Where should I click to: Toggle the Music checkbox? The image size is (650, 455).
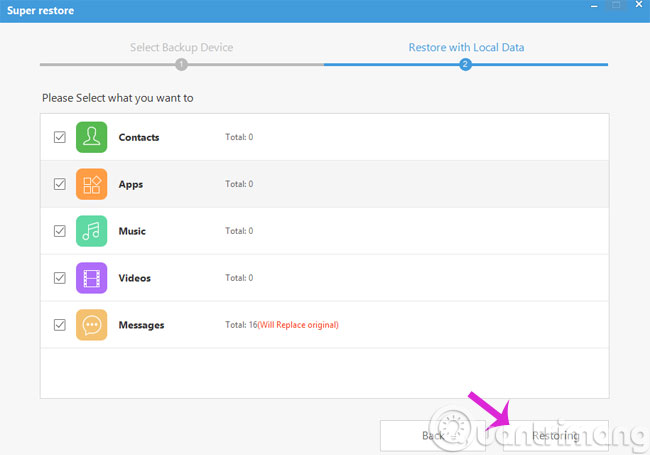(x=60, y=231)
